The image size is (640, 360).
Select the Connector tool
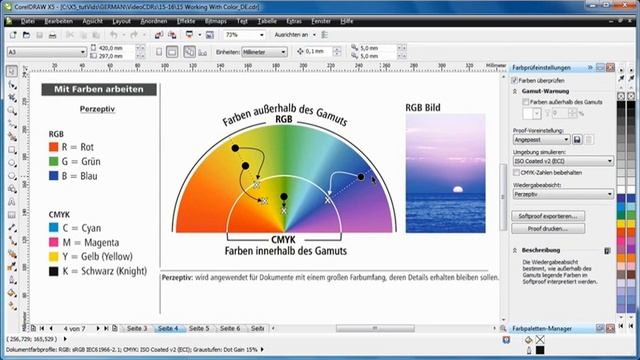point(12,241)
